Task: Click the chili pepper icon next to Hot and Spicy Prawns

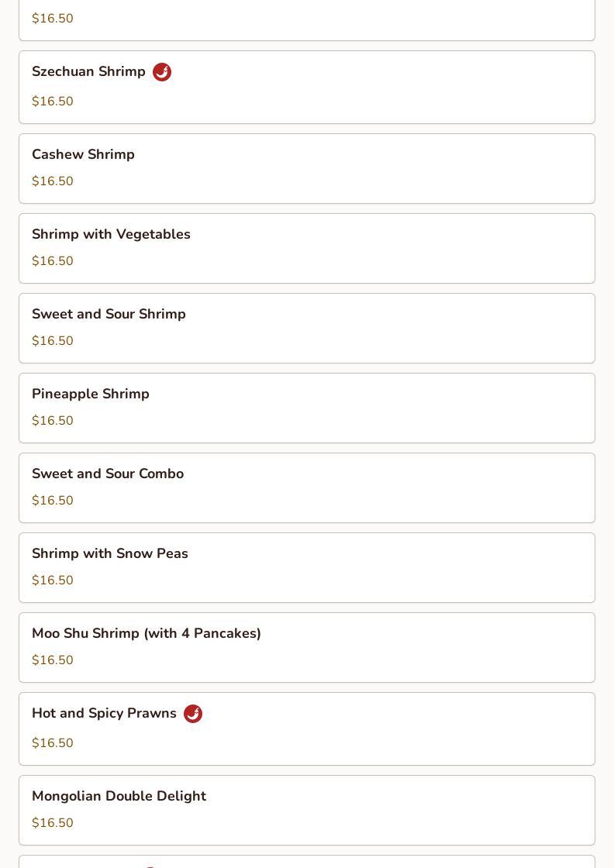Action: click(x=193, y=714)
